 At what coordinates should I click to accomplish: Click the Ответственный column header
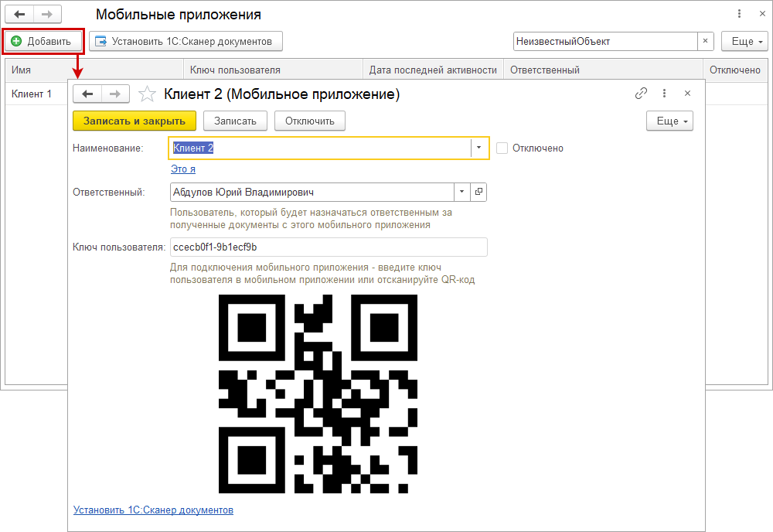pos(603,70)
